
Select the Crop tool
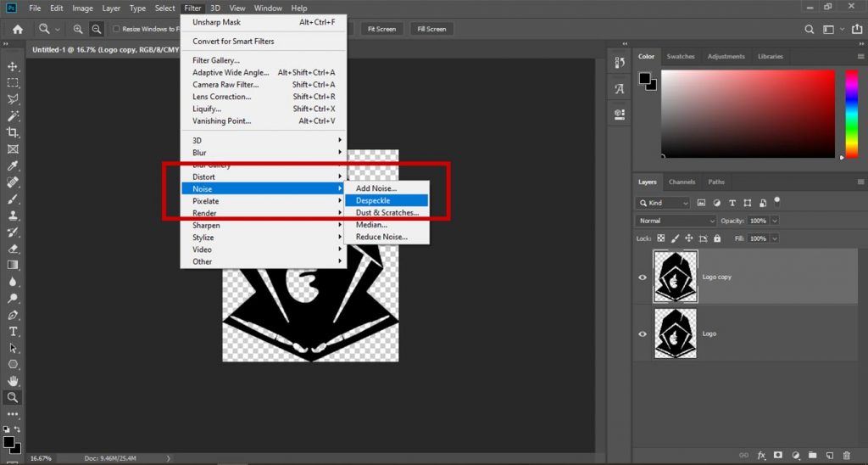coord(13,132)
